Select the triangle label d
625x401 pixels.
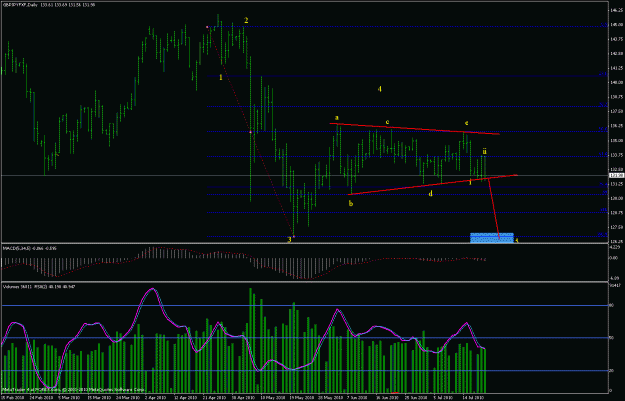pyautogui.click(x=430, y=194)
